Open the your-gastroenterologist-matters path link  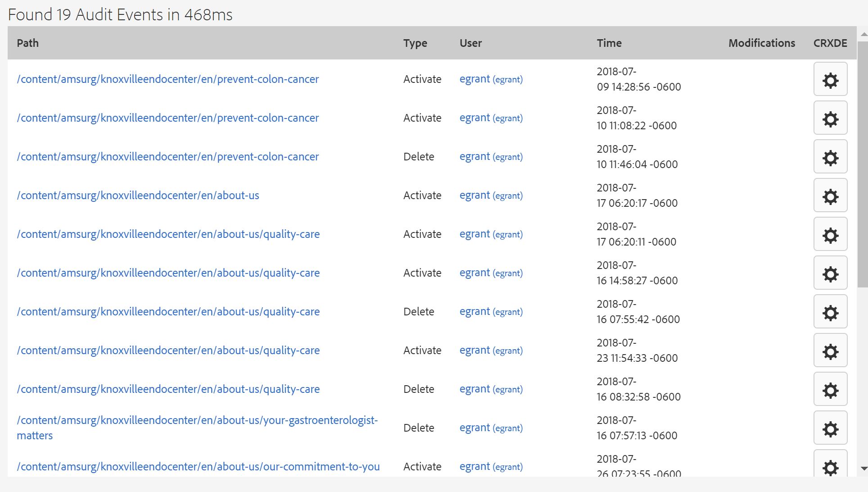click(x=197, y=427)
